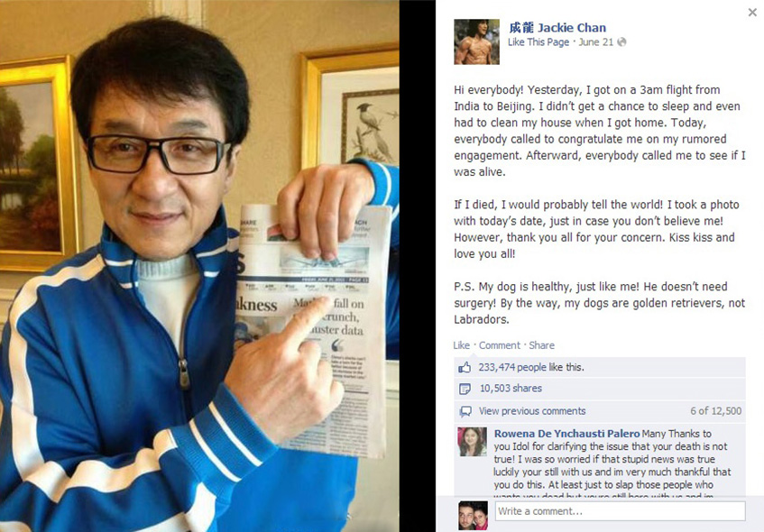
Task: Click the shares icon
Action: [x=465, y=389]
